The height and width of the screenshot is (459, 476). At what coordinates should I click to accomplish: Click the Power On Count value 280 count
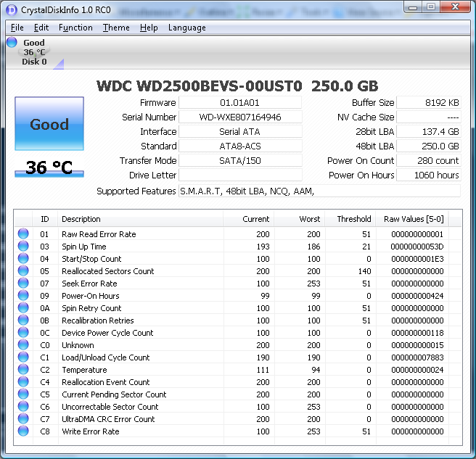click(429, 160)
